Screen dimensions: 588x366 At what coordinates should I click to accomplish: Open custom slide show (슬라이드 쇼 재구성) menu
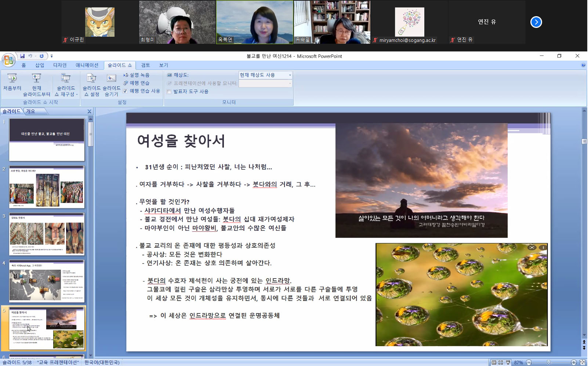point(66,85)
